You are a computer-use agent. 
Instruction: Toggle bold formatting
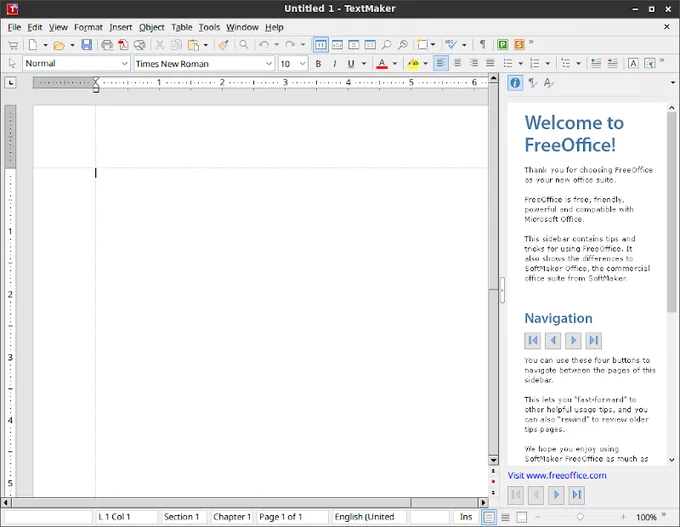click(x=318, y=64)
